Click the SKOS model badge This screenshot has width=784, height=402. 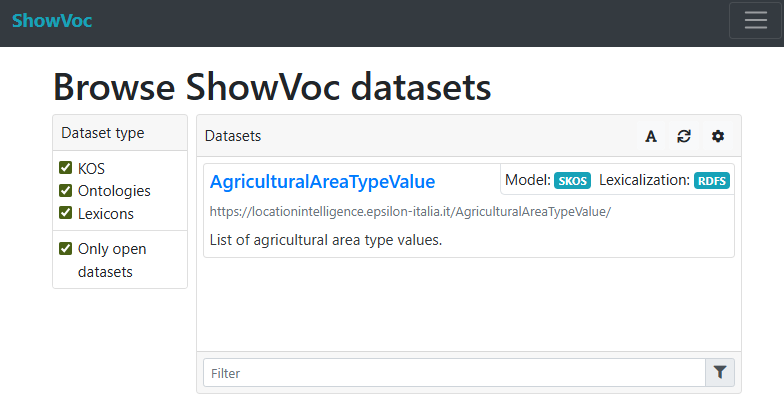573,181
